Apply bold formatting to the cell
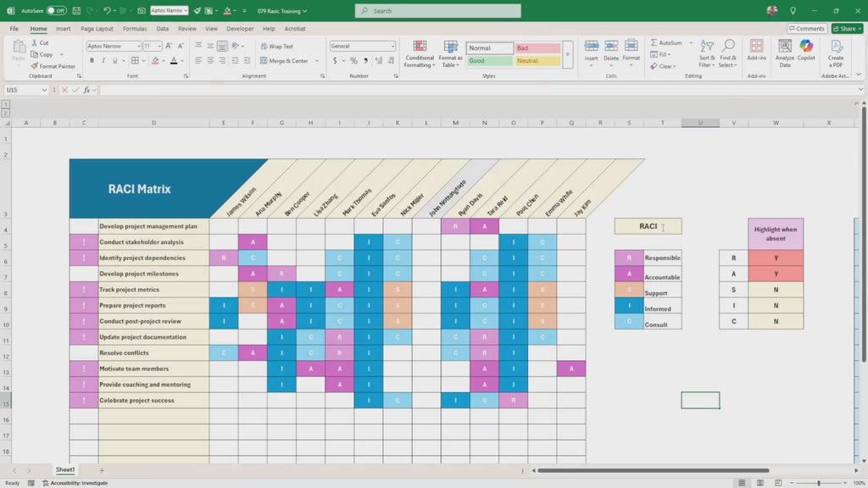868x488 pixels. click(92, 61)
